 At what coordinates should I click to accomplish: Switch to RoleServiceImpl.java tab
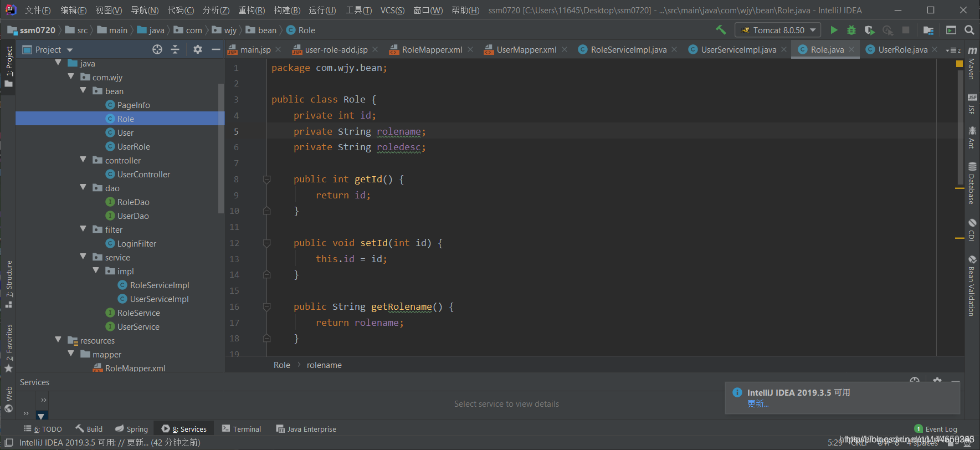pos(628,49)
